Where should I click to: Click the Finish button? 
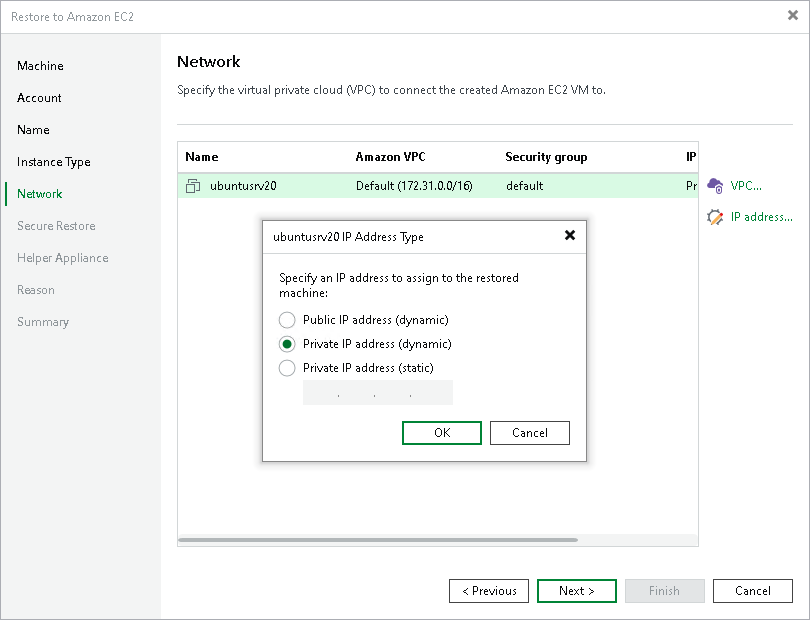(664, 591)
